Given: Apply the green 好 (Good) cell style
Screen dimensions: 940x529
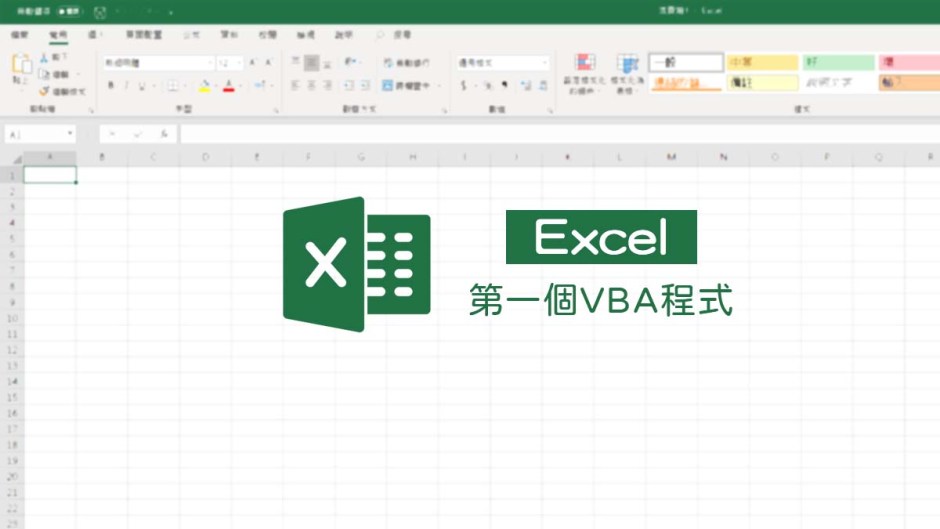Looking at the screenshot, I should 838,63.
